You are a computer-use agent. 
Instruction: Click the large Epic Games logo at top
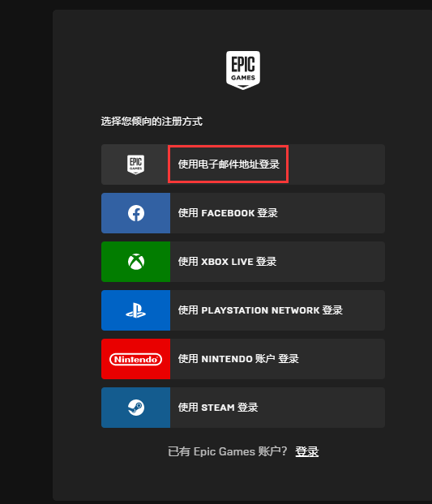pyautogui.click(x=243, y=70)
